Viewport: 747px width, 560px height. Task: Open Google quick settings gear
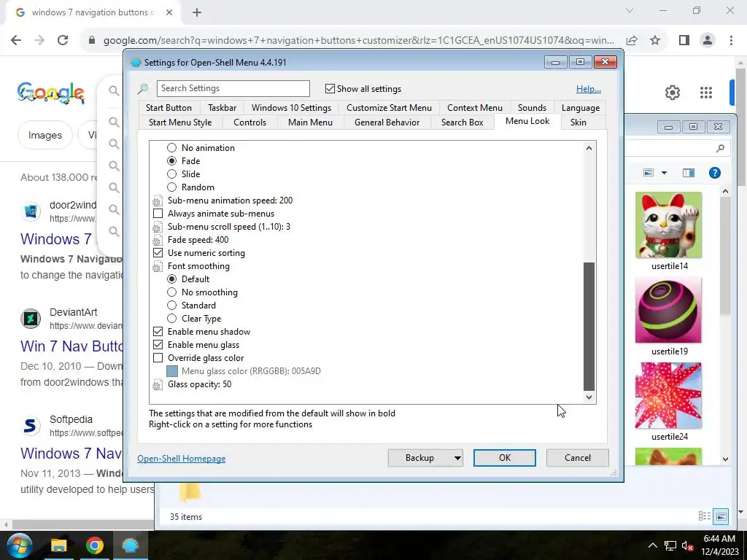[672, 93]
